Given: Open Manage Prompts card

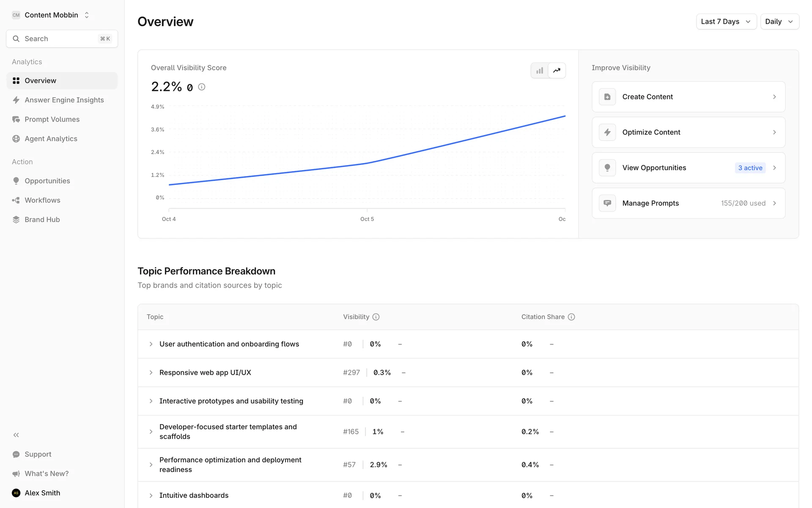Looking at the screenshot, I should pyautogui.click(x=688, y=203).
